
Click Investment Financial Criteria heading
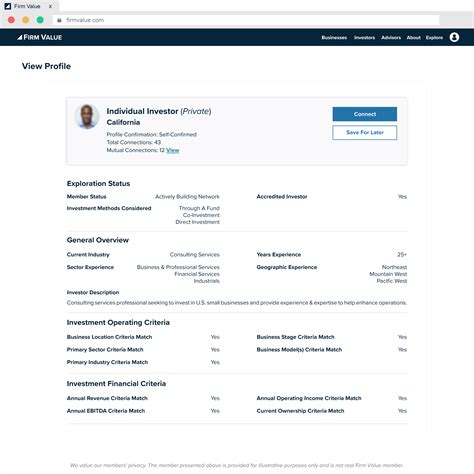click(116, 384)
